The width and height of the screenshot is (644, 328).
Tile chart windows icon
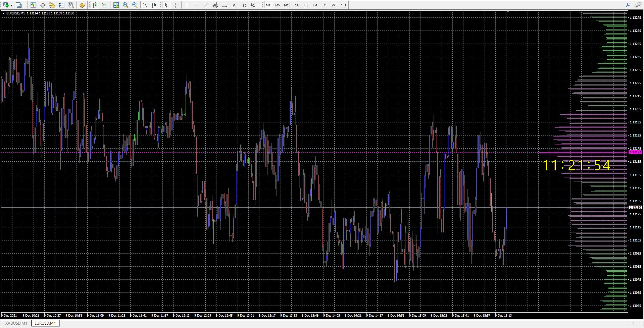116,5
